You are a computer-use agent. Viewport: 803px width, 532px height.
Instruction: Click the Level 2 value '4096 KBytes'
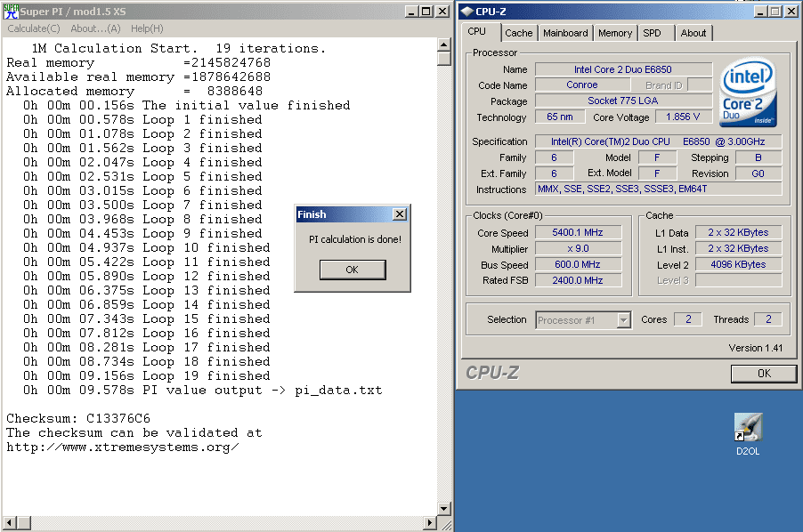point(738,264)
